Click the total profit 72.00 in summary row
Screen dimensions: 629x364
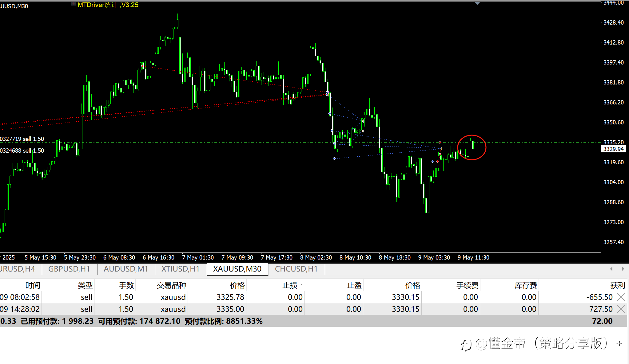click(x=602, y=321)
